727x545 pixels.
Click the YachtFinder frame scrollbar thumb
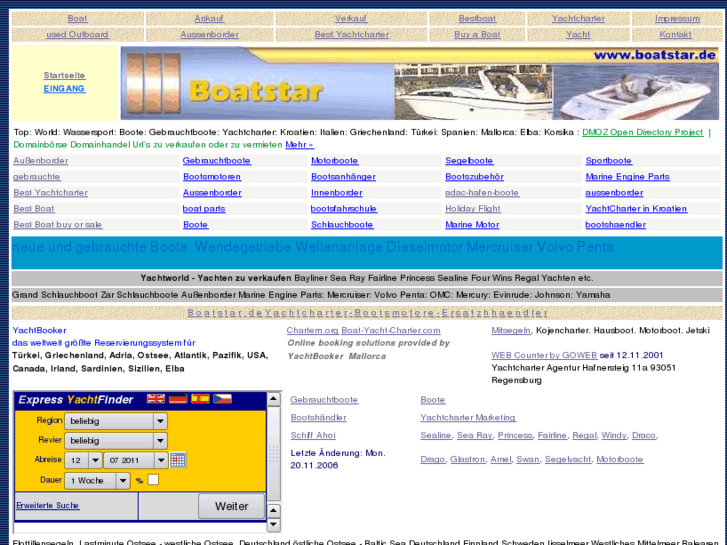pos(274,454)
